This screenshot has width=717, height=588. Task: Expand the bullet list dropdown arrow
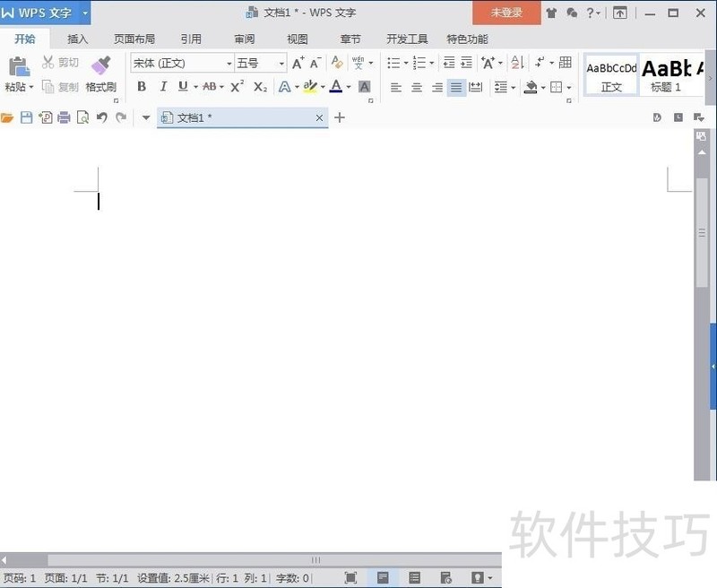point(405,64)
